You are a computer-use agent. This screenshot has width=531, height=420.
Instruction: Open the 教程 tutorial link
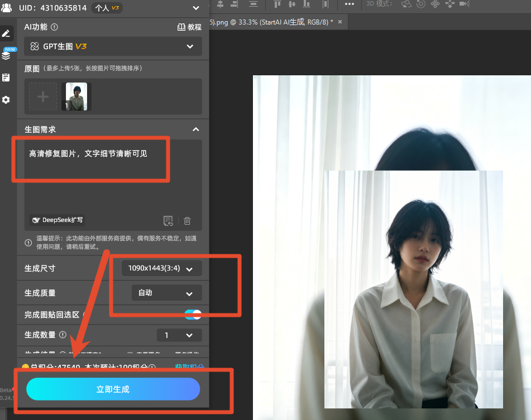[190, 27]
